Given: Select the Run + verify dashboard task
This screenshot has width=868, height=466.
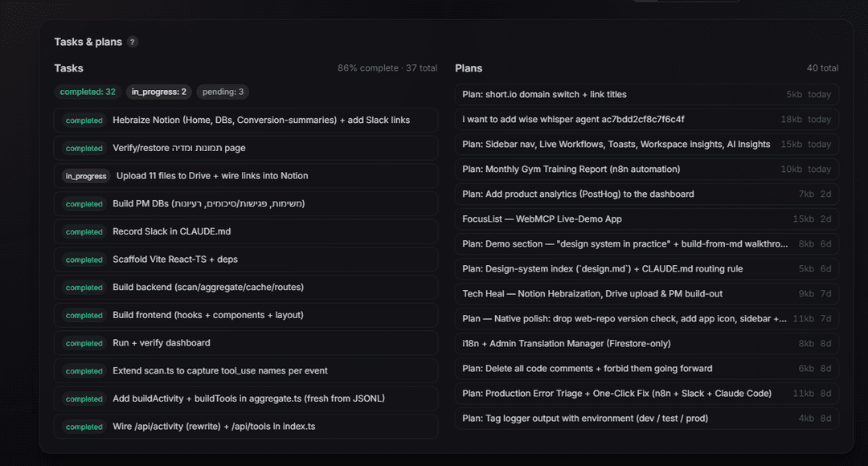Looking at the screenshot, I should click(x=246, y=343).
